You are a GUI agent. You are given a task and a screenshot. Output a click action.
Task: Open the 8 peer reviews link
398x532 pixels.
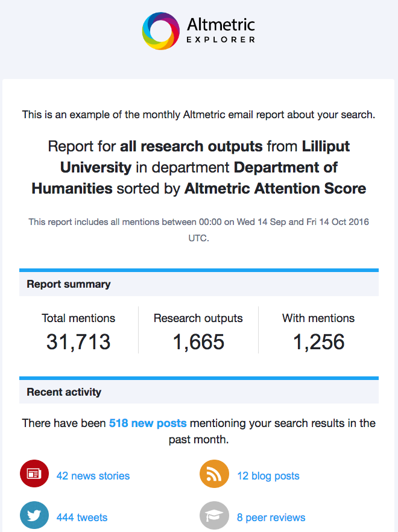[x=271, y=518]
